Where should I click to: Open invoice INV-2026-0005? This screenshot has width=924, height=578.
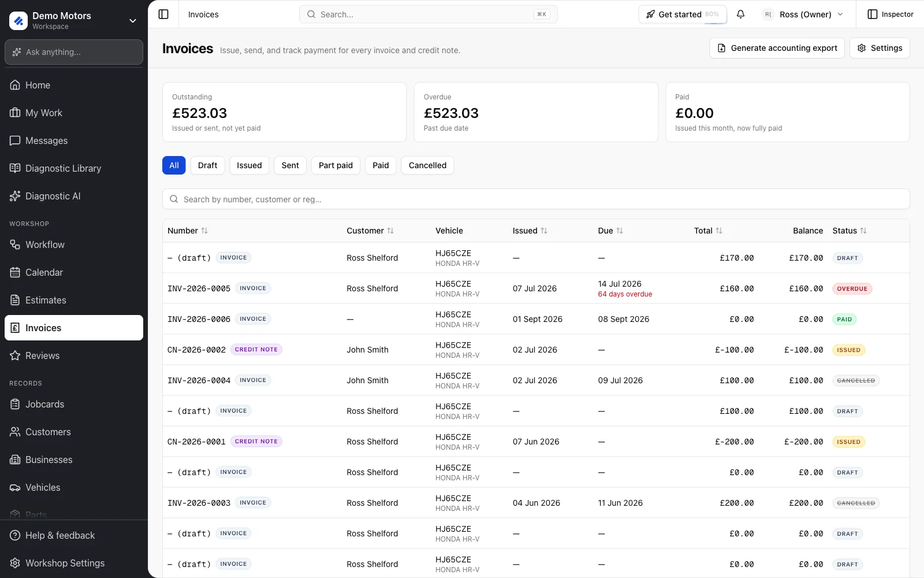[536, 288]
